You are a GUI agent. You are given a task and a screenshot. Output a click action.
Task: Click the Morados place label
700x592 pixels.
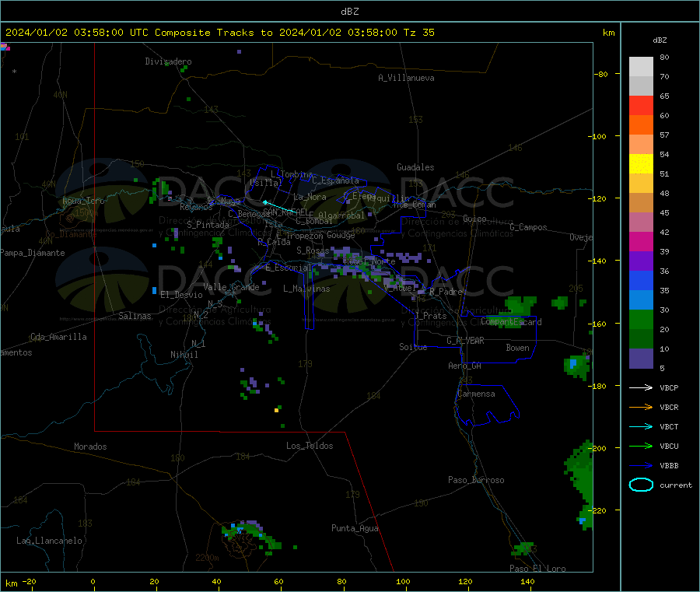point(90,447)
